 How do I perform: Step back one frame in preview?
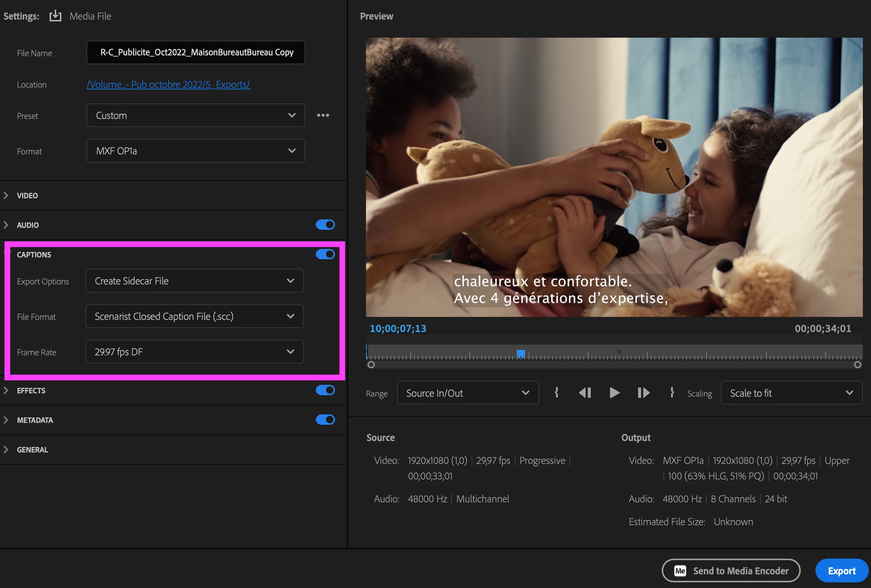pyautogui.click(x=584, y=393)
